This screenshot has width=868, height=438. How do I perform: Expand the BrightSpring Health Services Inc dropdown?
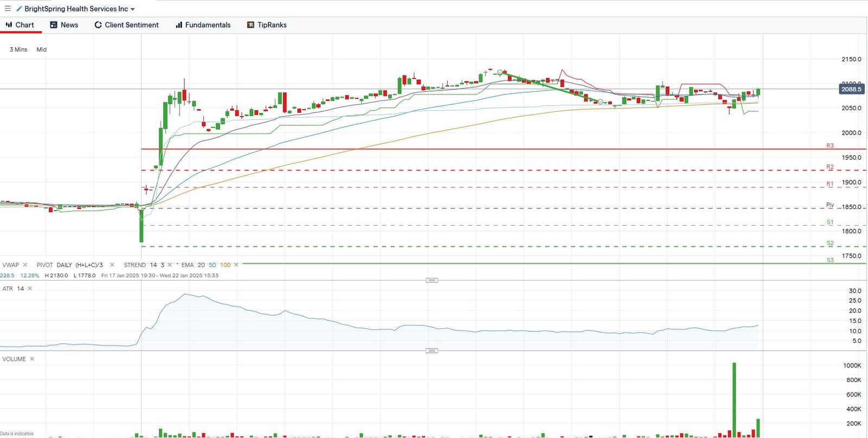pos(133,9)
